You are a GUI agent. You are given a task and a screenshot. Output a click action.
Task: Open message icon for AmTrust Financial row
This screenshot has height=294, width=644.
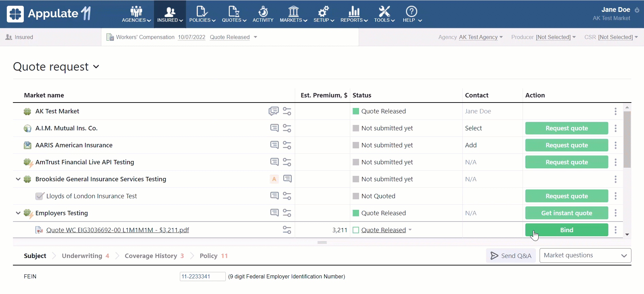pos(274,162)
